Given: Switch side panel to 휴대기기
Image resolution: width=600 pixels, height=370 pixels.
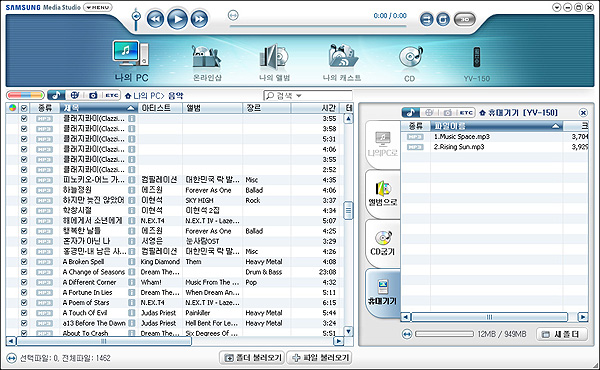Looking at the screenshot, I should (383, 293).
